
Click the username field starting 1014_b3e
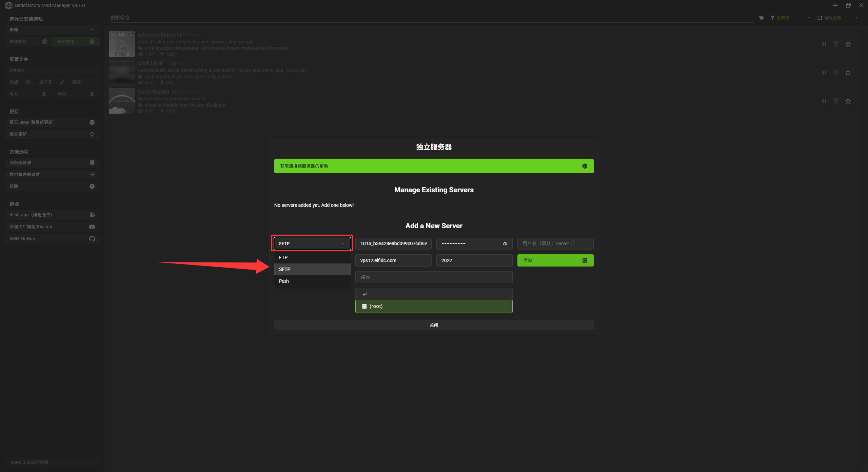tap(393, 243)
